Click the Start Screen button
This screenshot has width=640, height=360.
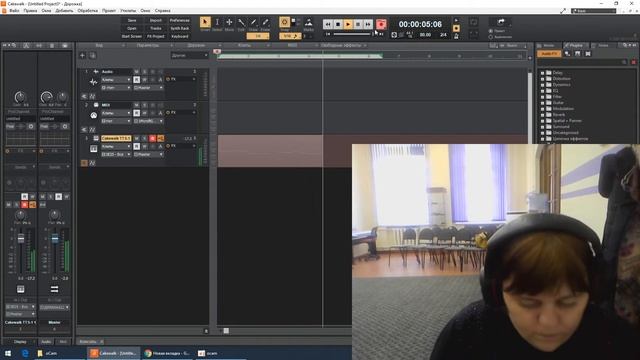pos(131,36)
